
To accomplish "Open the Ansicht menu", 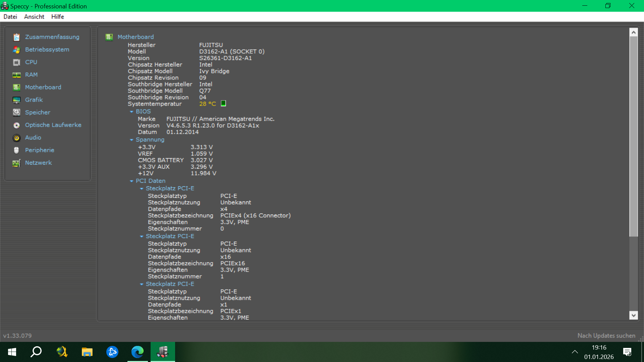I will point(34,17).
